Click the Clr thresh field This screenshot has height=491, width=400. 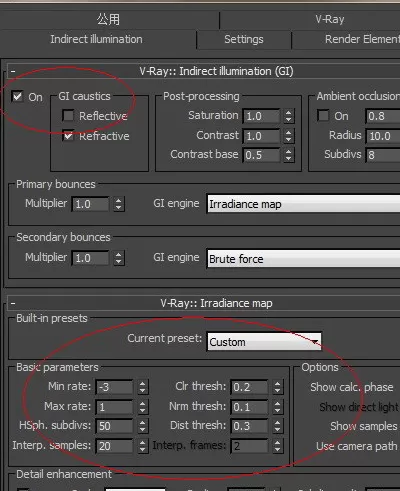click(x=249, y=387)
